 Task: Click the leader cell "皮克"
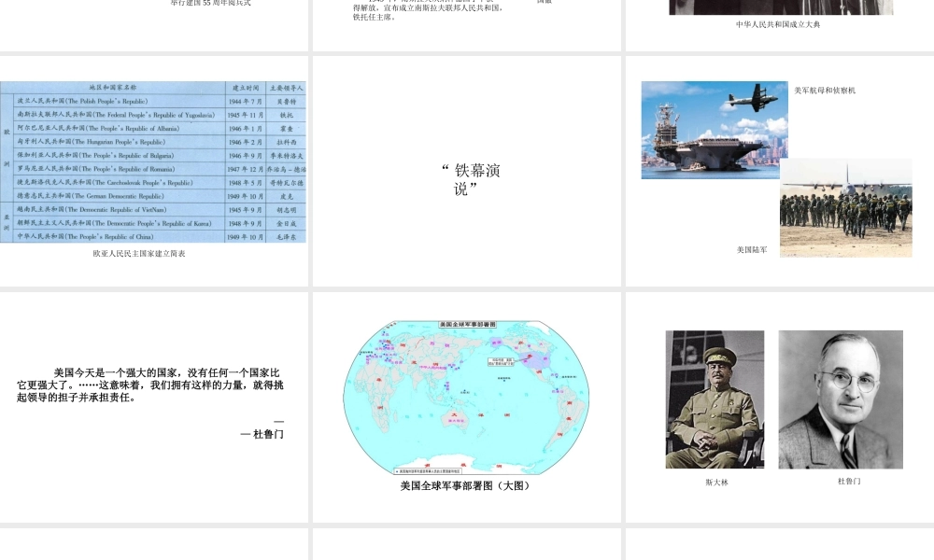point(286,196)
